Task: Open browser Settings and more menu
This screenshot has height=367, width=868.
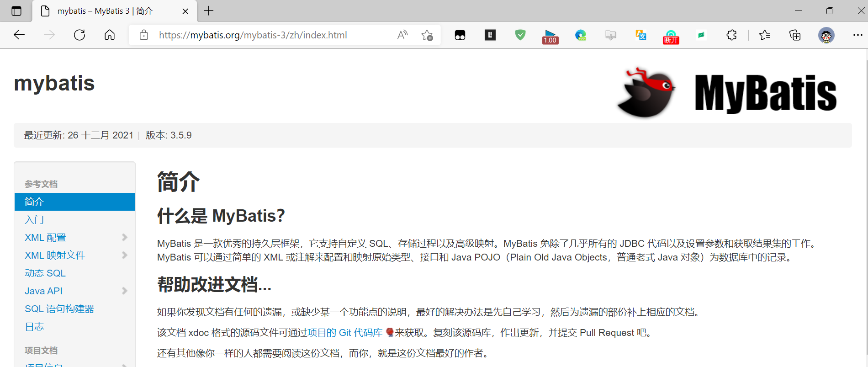Action: (x=857, y=35)
